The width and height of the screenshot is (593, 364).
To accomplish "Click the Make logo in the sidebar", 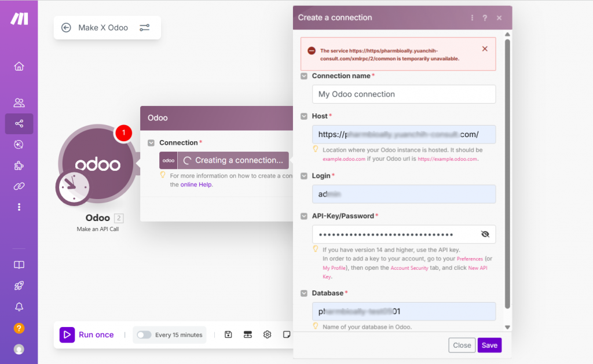I will 19,19.
